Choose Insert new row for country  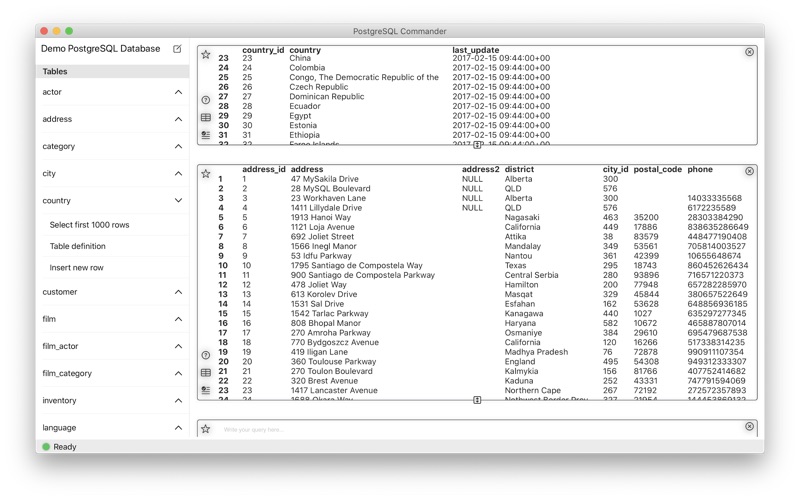click(x=76, y=267)
